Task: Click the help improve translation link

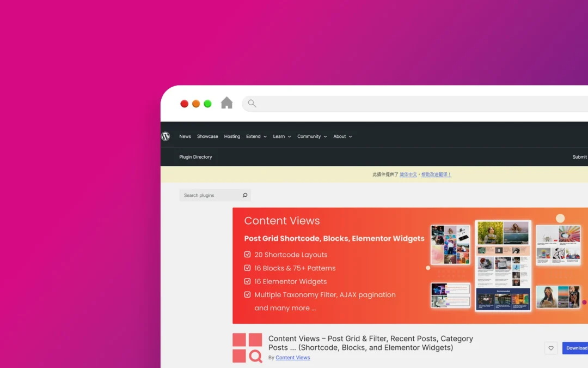Action: [x=436, y=174]
